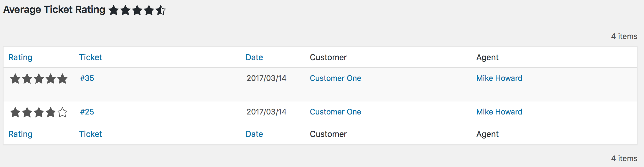Sort by Date in the table footer
Viewport: 644px width, 167px height.
tap(254, 134)
